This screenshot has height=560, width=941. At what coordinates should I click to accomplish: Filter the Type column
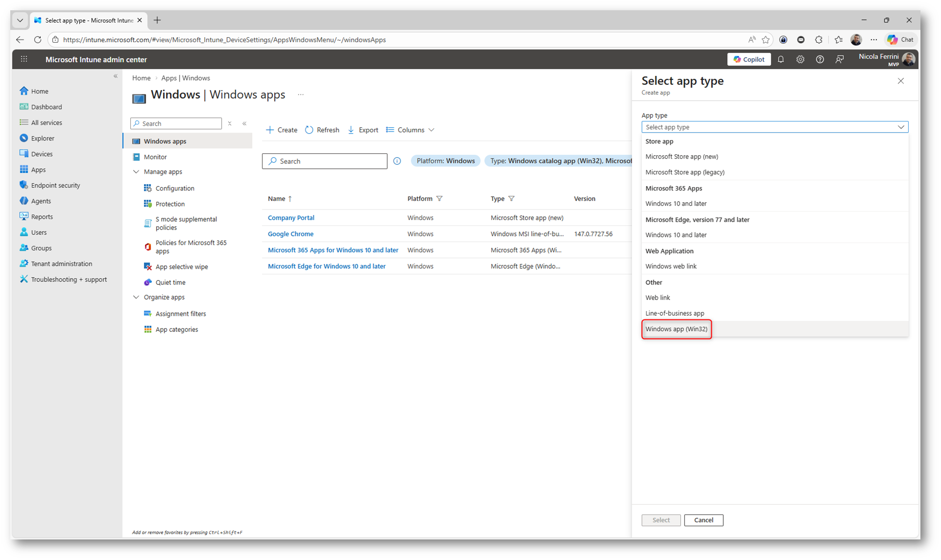click(511, 199)
